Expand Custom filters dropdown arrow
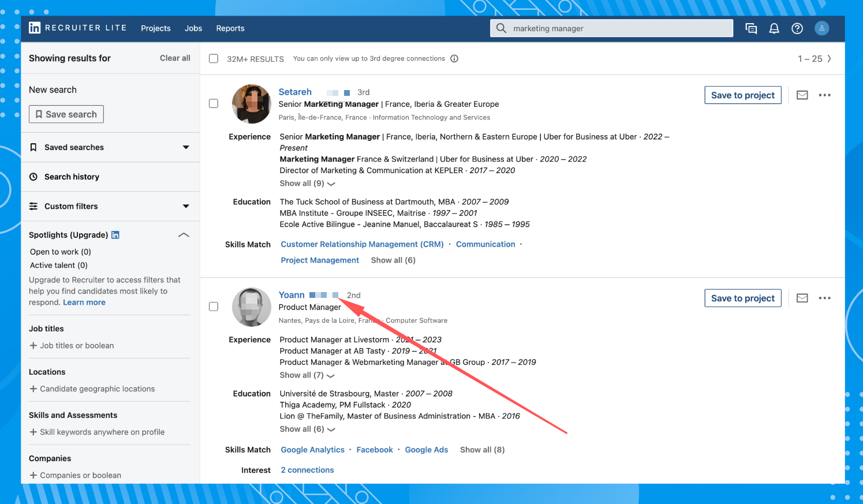 (186, 206)
